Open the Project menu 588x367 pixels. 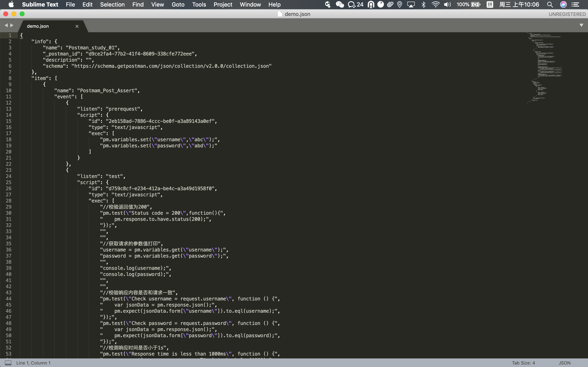pos(223,4)
